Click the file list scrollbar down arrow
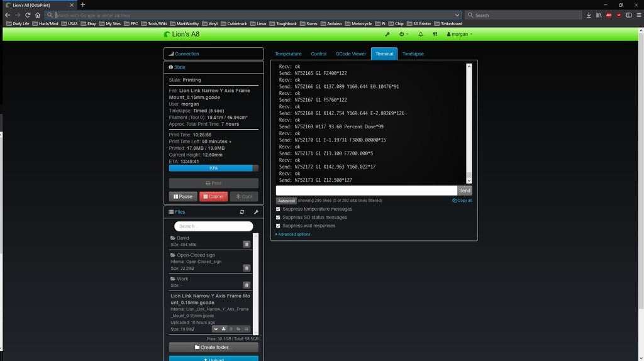Screen dimensions: 644x361 pos(256,333)
